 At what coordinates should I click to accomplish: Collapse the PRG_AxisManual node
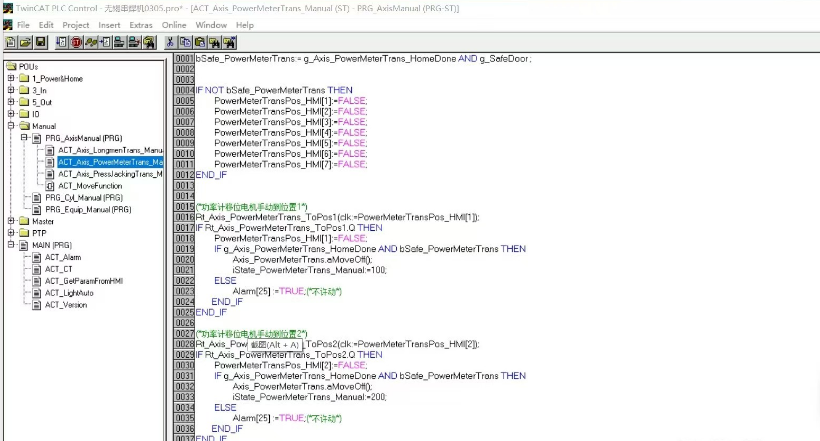(x=24, y=138)
